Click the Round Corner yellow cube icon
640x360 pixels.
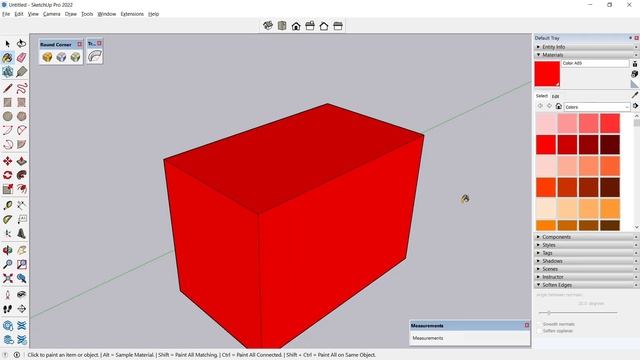47,57
